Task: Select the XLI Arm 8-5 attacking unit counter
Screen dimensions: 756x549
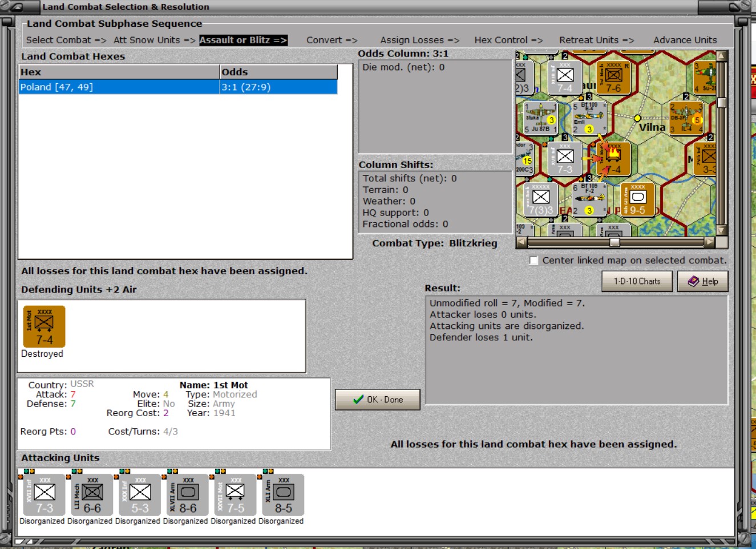Action: [x=284, y=495]
